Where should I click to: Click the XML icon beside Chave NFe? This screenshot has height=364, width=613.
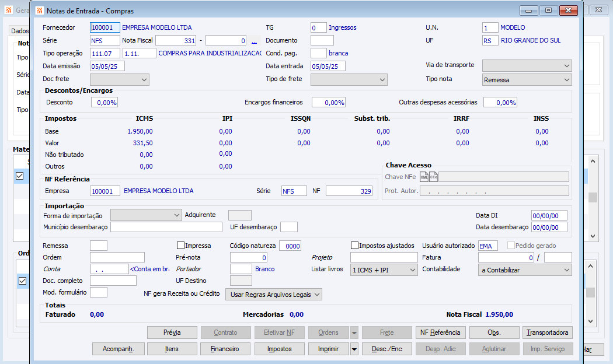(424, 177)
